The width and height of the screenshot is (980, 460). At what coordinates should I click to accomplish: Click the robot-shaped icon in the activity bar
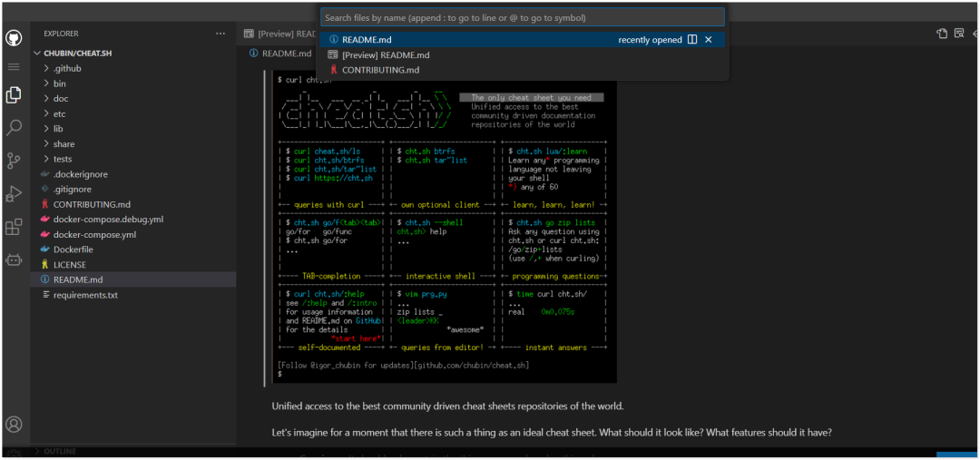pos(14,259)
